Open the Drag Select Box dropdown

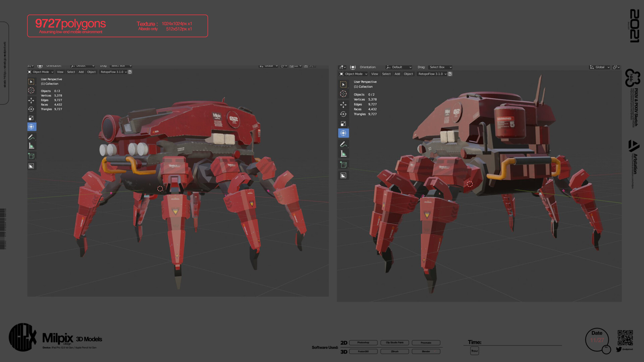pos(121,66)
